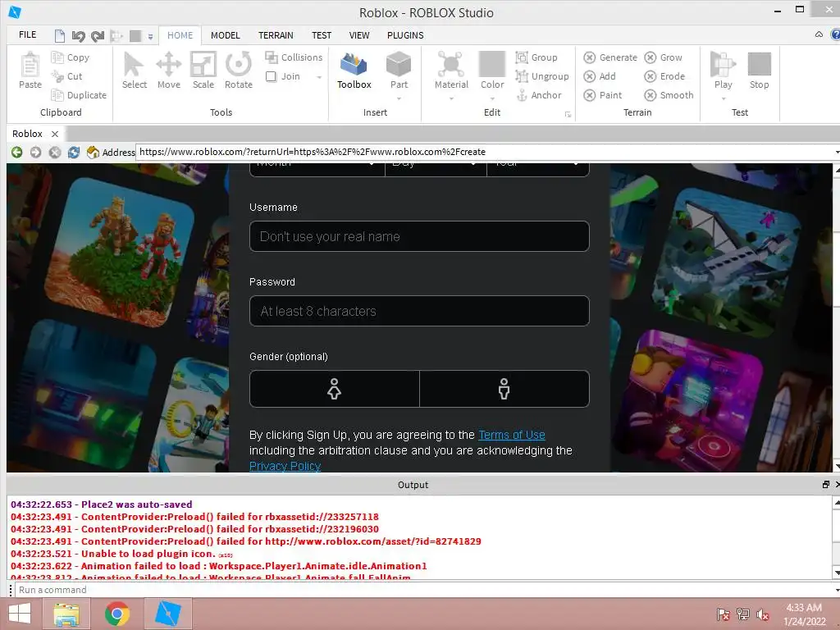Open the Material picker icon
The image size is (840, 630).
[x=451, y=64]
